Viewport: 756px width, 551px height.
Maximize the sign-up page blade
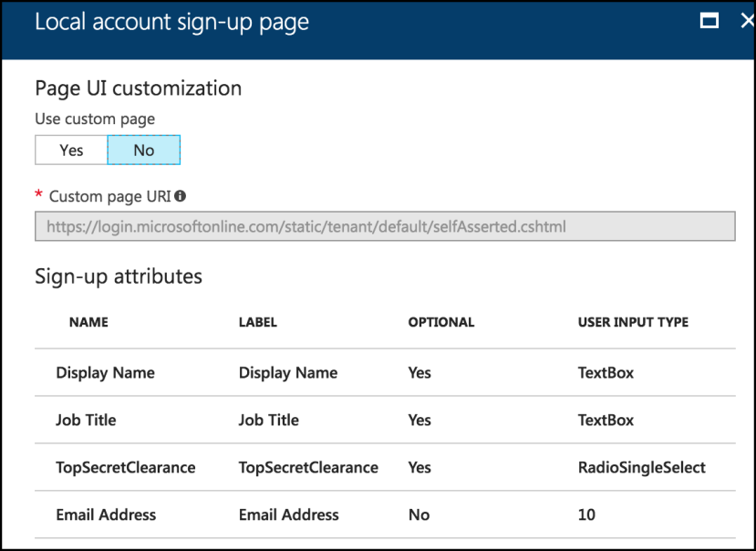[709, 20]
